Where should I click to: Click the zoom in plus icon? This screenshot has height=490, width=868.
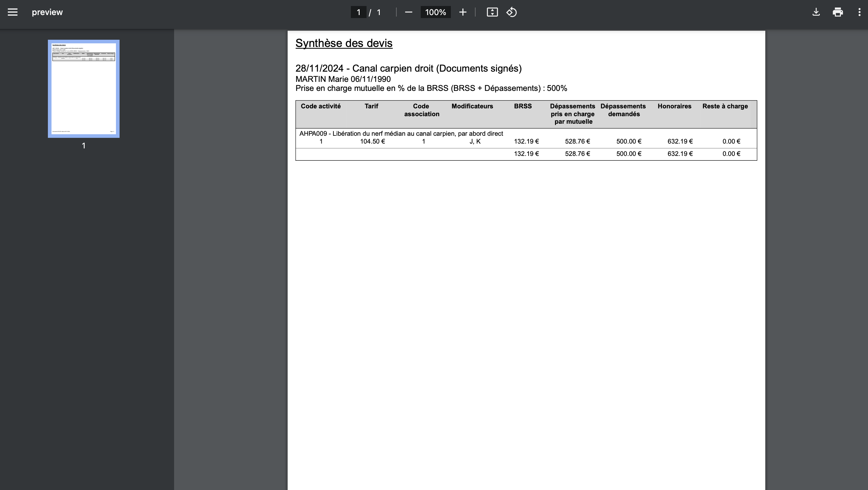(x=463, y=12)
